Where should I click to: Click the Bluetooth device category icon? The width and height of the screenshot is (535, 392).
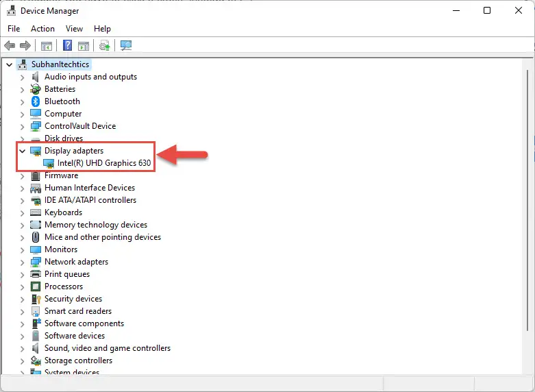coord(36,101)
